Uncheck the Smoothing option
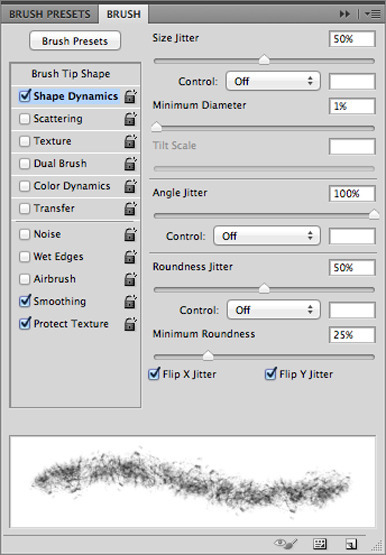 (x=25, y=301)
